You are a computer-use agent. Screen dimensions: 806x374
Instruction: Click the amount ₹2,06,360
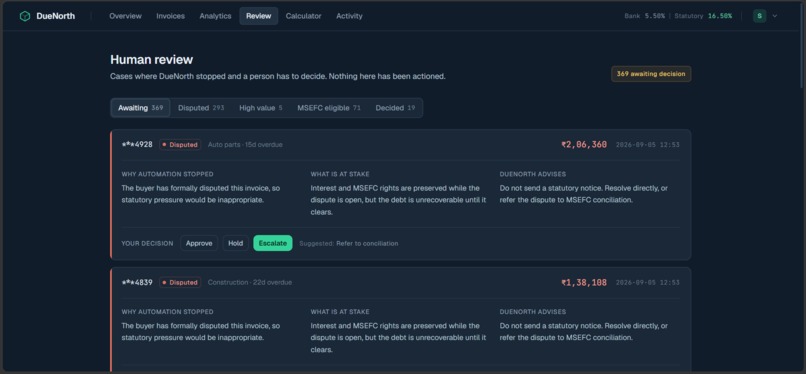584,145
